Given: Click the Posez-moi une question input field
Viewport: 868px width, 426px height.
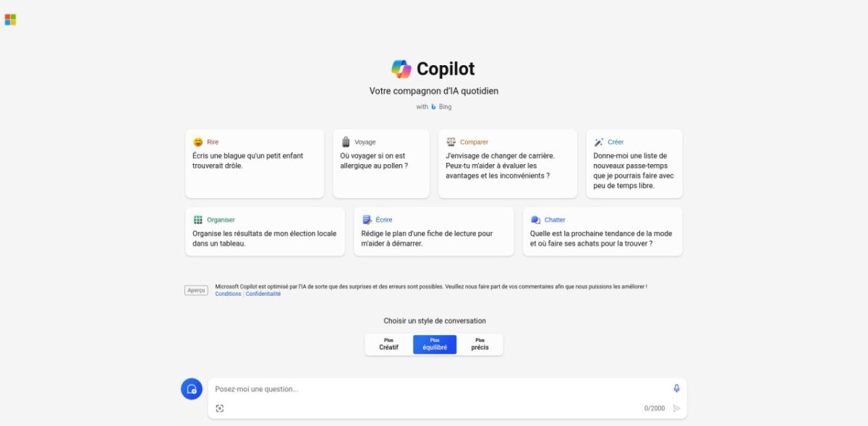Looking at the screenshot, I should pyautogui.click(x=441, y=389).
